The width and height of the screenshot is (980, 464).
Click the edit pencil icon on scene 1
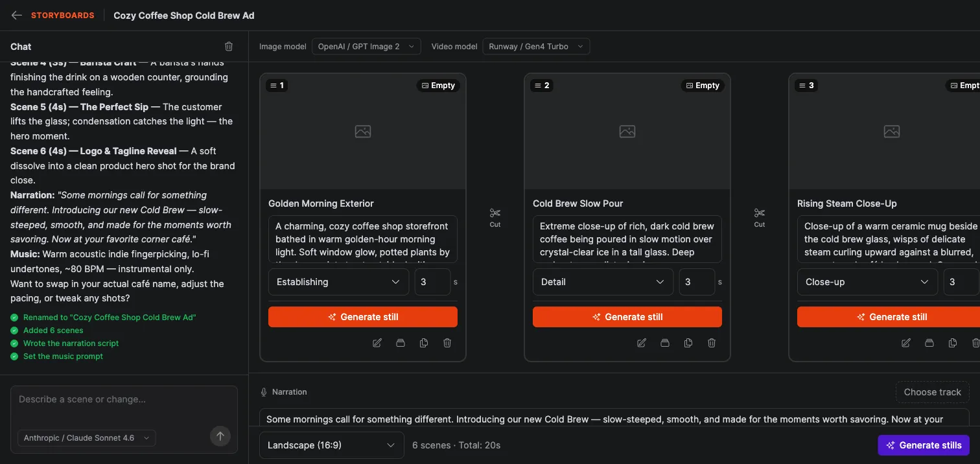pyautogui.click(x=377, y=343)
